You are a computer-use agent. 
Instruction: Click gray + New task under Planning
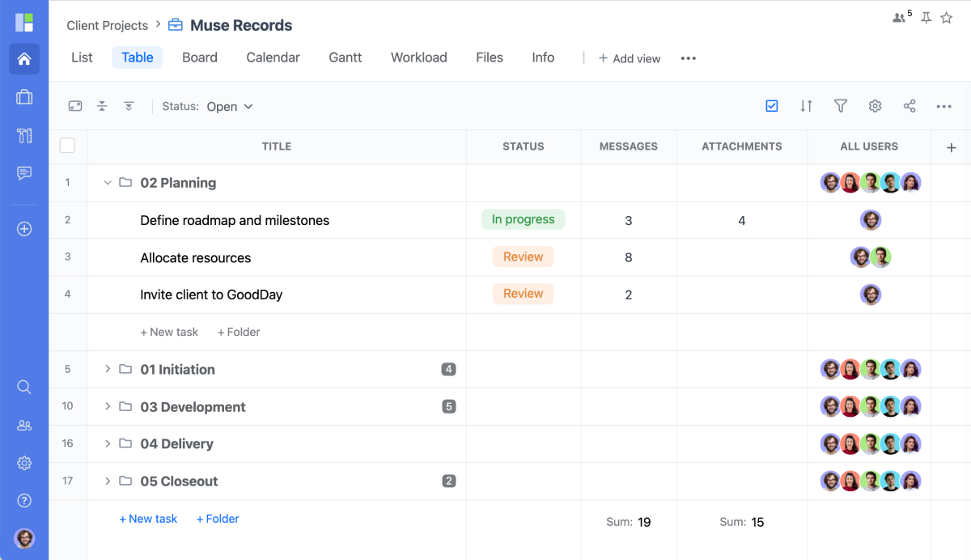(x=169, y=332)
